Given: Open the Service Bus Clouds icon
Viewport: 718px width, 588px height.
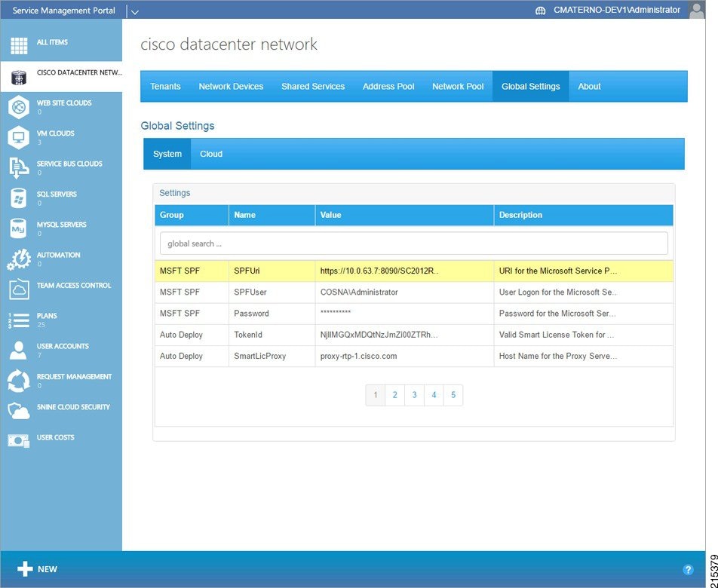Looking at the screenshot, I should (19, 168).
